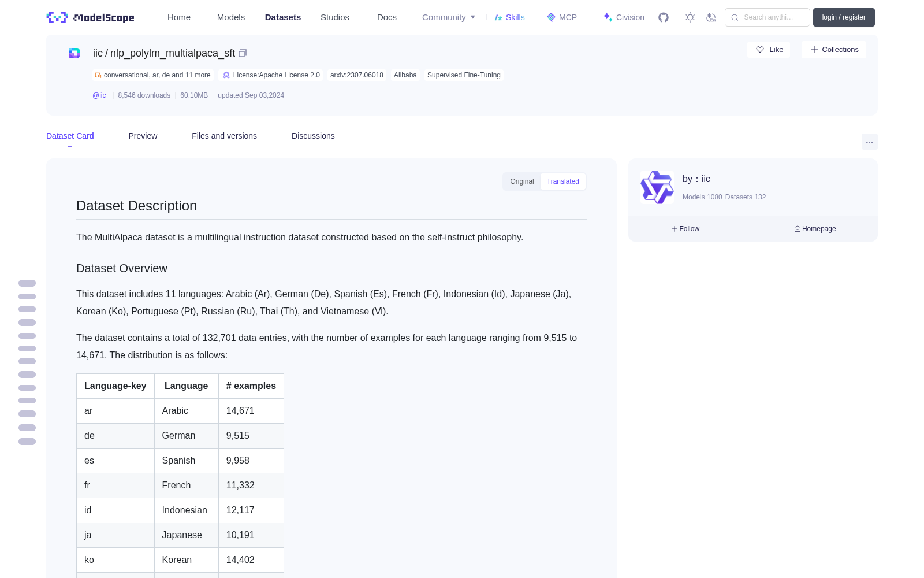Focus the Search anything input field

pyautogui.click(x=767, y=17)
